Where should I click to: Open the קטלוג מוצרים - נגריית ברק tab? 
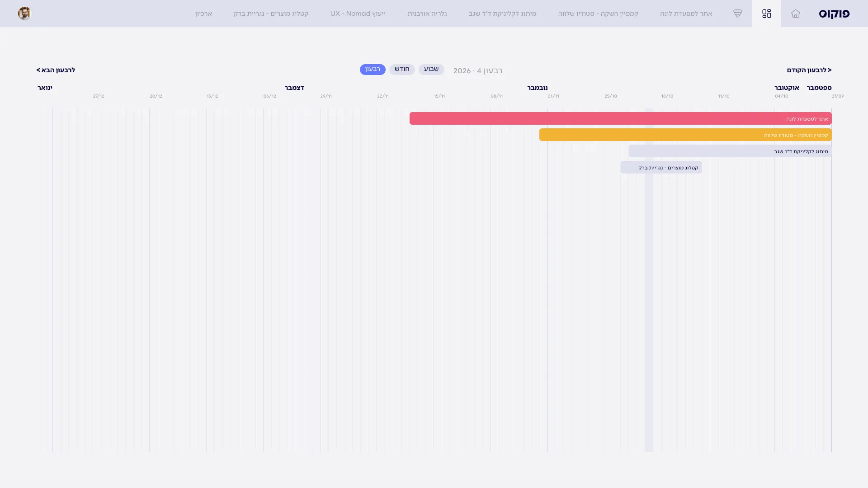271,14
